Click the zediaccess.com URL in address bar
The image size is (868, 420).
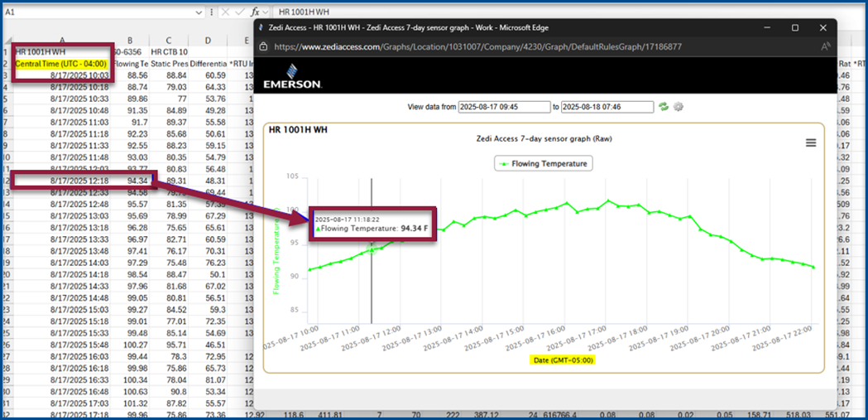coord(477,47)
